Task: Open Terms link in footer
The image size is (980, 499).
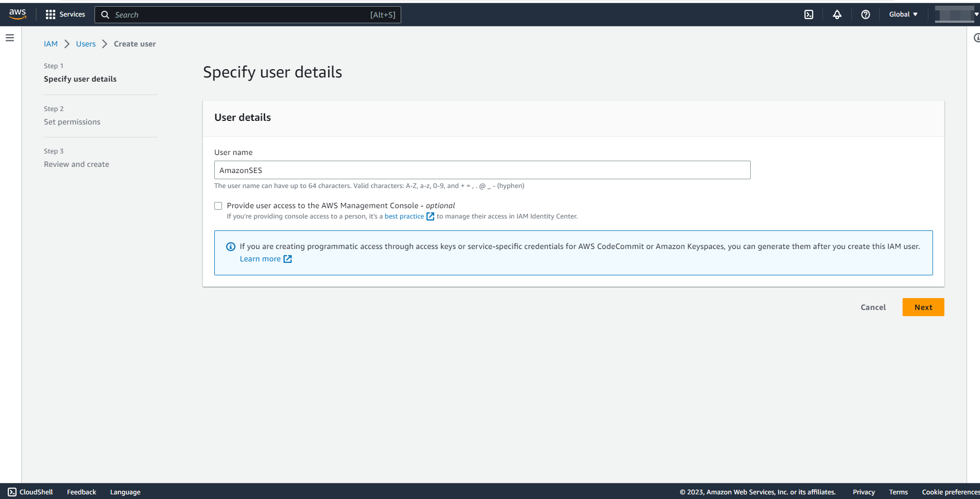Action: point(898,492)
